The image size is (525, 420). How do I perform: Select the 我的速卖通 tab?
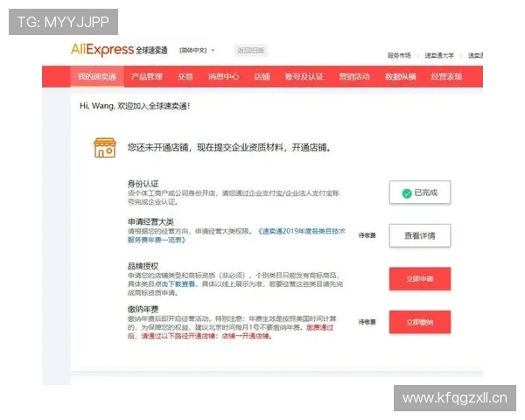pos(97,77)
